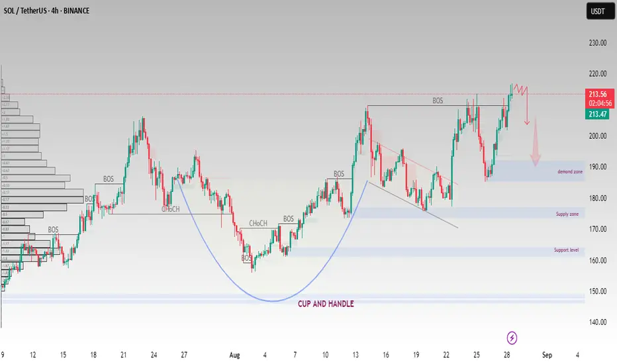This screenshot has height=364, width=617.
Task: Click the 190.00 price axis label
Action: coord(597,167)
